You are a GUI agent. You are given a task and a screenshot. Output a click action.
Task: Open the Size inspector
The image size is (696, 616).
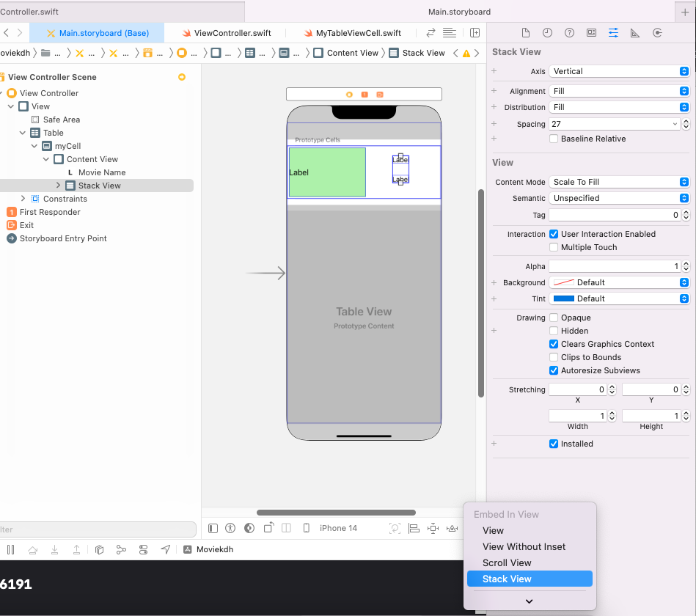(635, 33)
